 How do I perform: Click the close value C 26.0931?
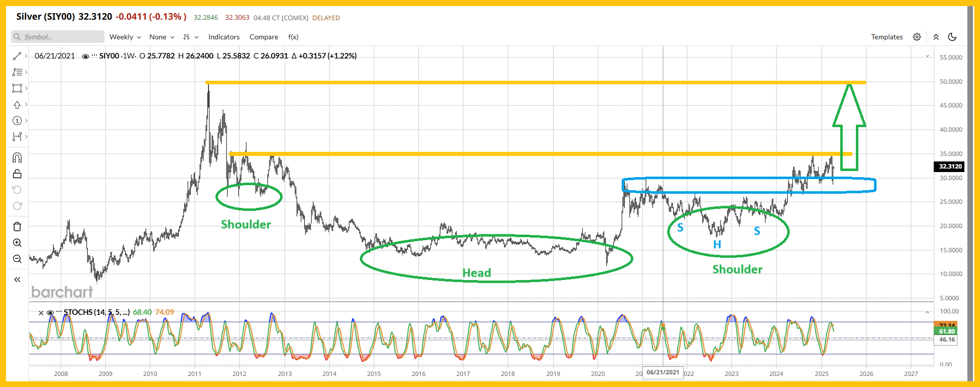(270, 56)
